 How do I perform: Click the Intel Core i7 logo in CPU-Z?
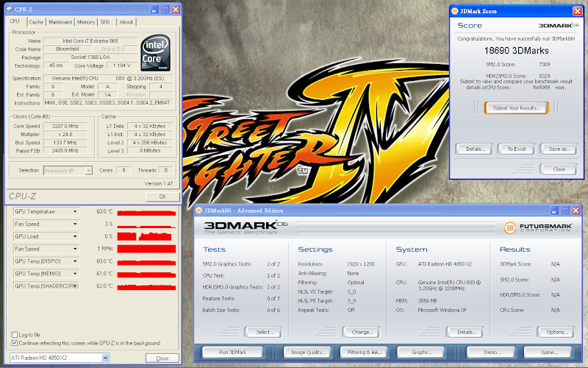(x=156, y=53)
